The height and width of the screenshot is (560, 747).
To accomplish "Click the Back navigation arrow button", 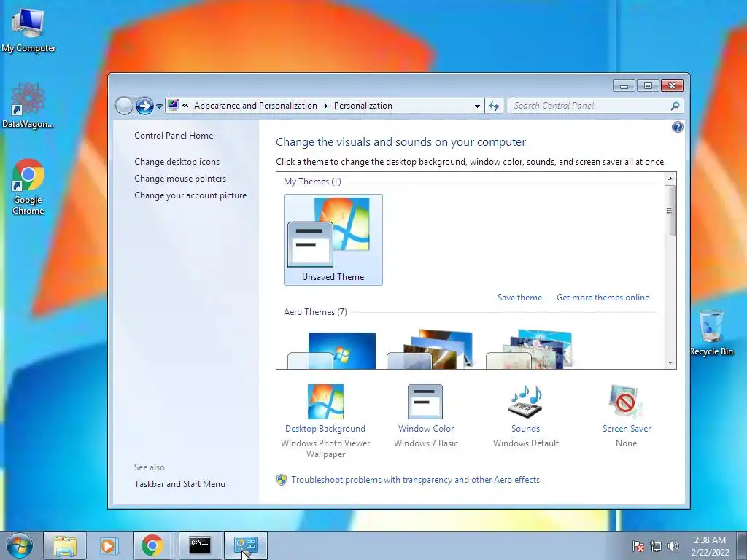I will pos(124,106).
